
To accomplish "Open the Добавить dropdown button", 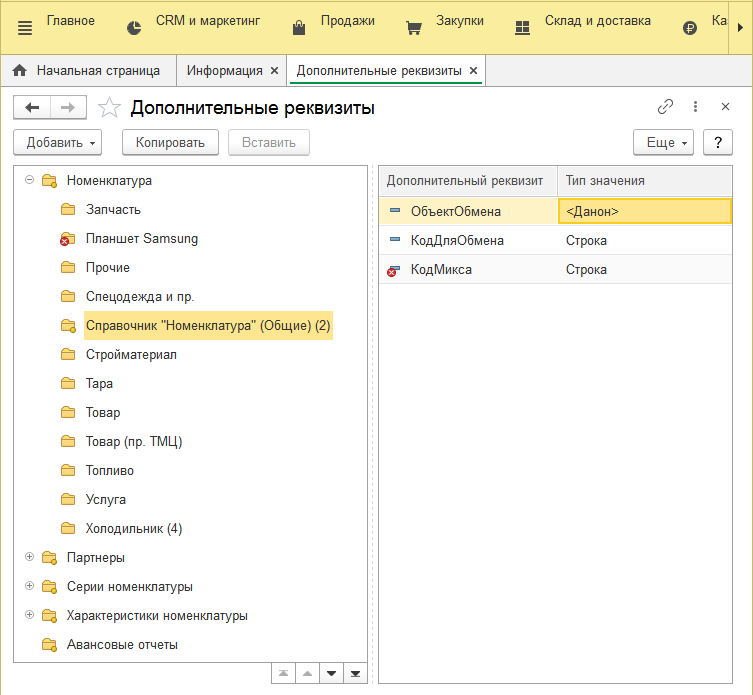I will (x=58, y=143).
